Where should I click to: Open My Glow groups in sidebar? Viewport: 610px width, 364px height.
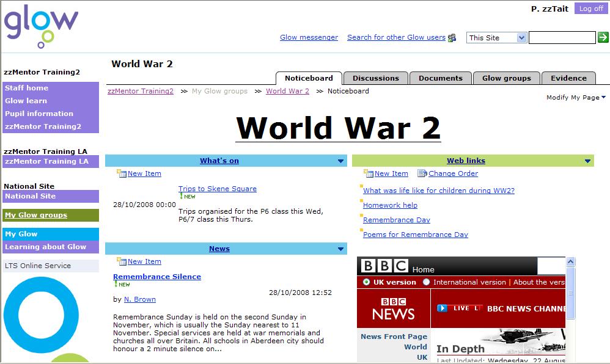pyautogui.click(x=51, y=215)
